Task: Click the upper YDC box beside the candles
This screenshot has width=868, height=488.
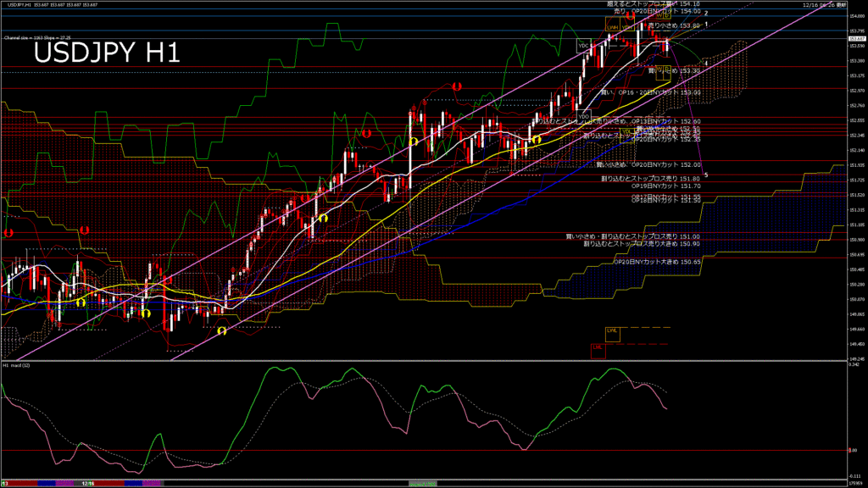Action: [x=584, y=44]
